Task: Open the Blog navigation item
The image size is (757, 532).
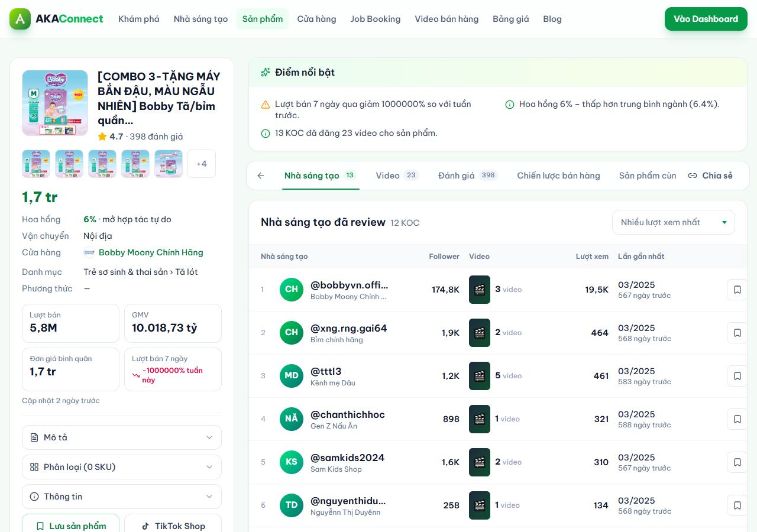Action: coord(552,19)
